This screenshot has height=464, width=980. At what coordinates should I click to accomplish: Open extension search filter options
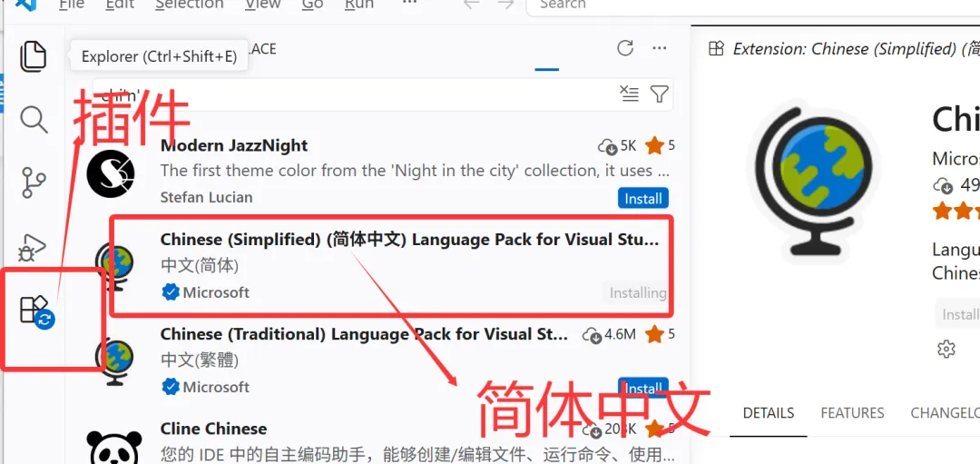click(x=659, y=94)
